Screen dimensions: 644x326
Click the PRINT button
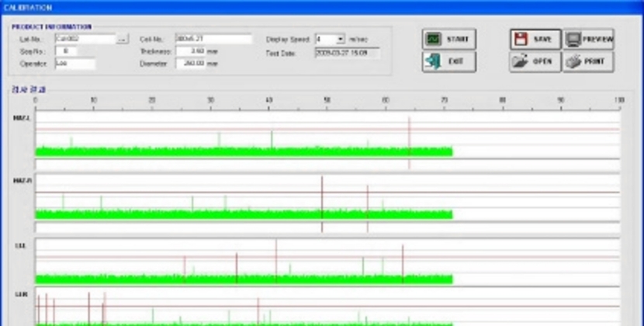pyautogui.click(x=589, y=61)
